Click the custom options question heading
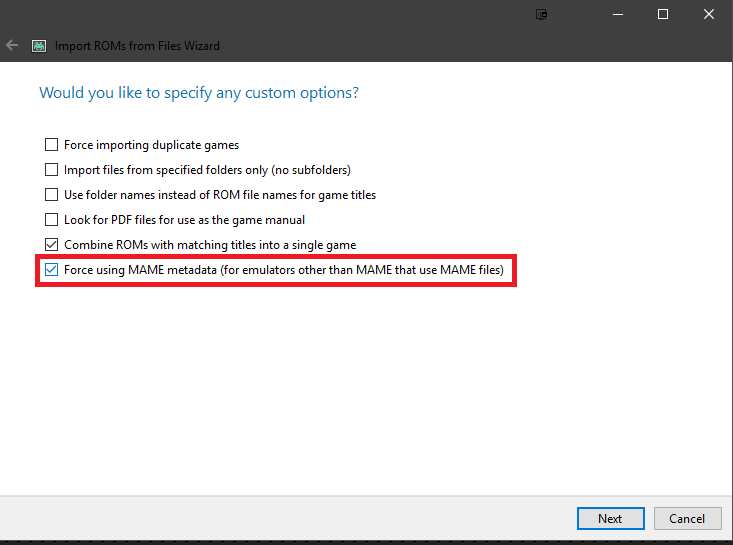This screenshot has height=545, width=733. (x=199, y=93)
